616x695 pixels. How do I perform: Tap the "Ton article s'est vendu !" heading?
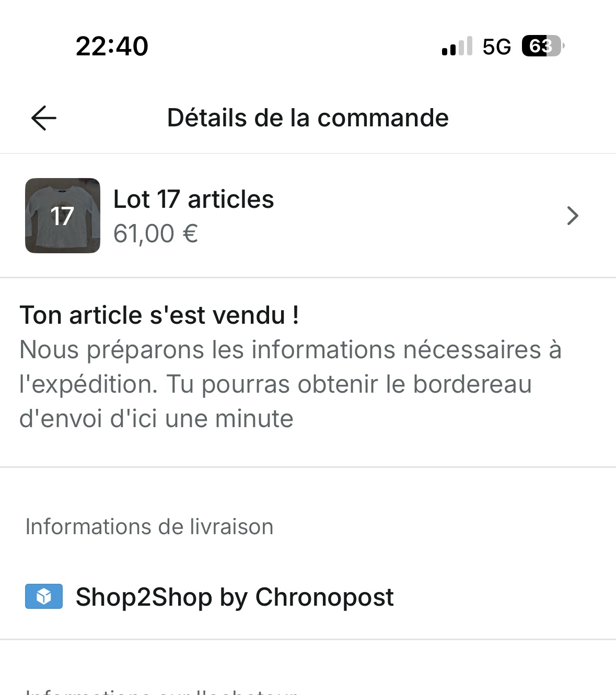tap(159, 315)
